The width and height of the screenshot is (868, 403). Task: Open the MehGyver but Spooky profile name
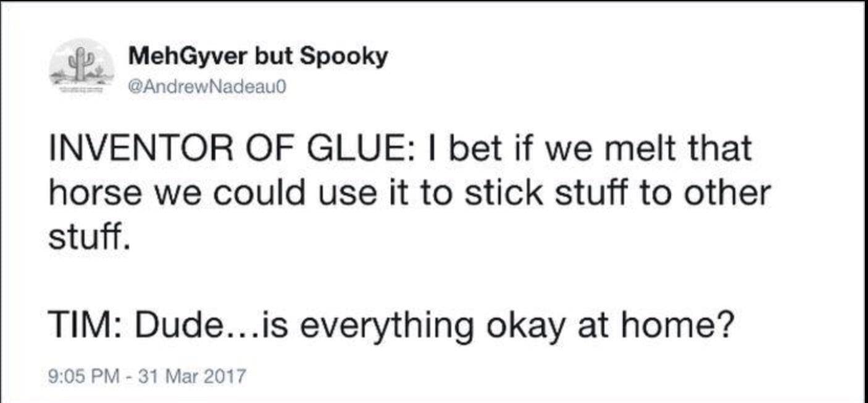pyautogui.click(x=258, y=57)
